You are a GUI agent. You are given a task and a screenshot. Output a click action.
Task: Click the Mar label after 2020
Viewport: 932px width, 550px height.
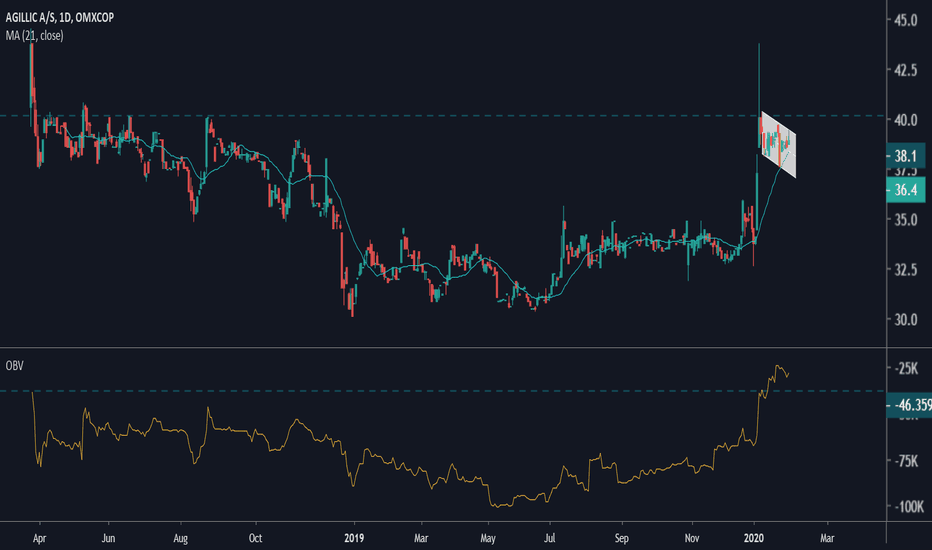[827, 538]
